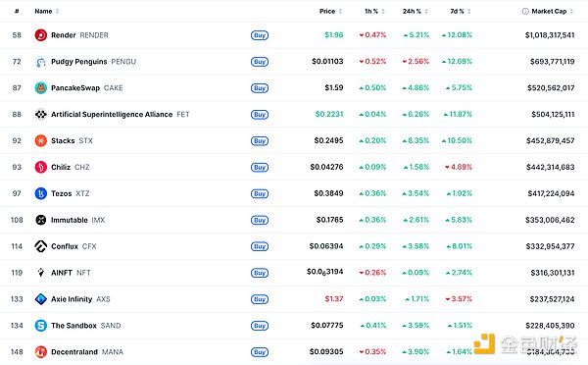Viewport: 588px width, 365px height.
Task: Click Immutable 7d change 5.83%
Action: [459, 220]
